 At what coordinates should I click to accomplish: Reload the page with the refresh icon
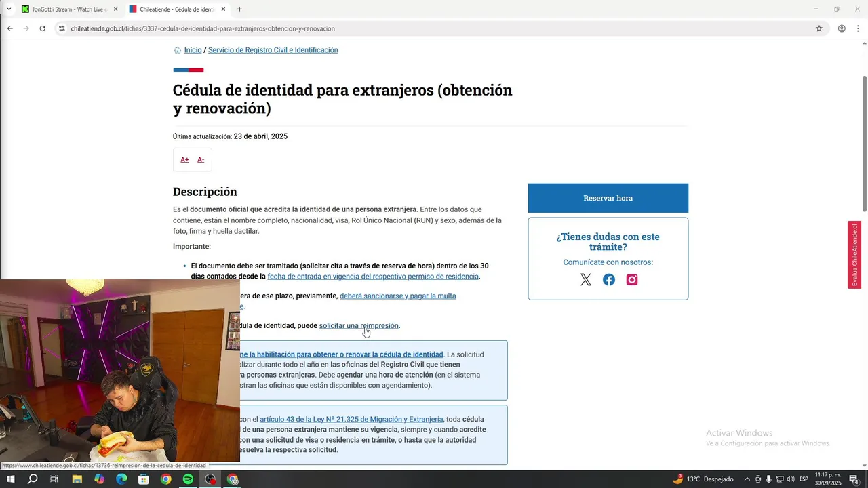coord(42,28)
